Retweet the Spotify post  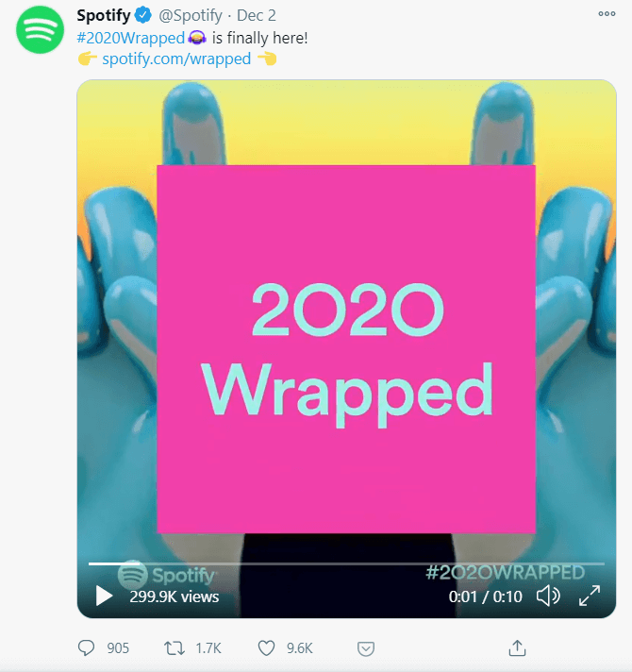click(175, 648)
